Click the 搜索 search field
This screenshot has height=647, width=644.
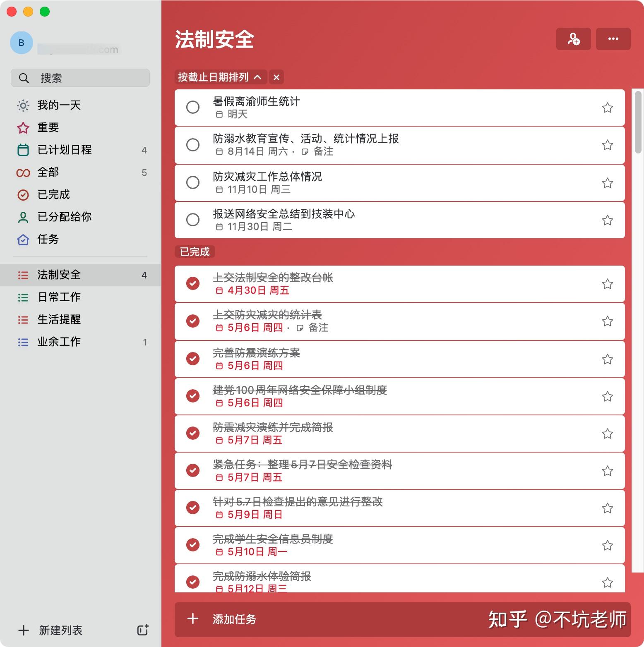pos(80,78)
